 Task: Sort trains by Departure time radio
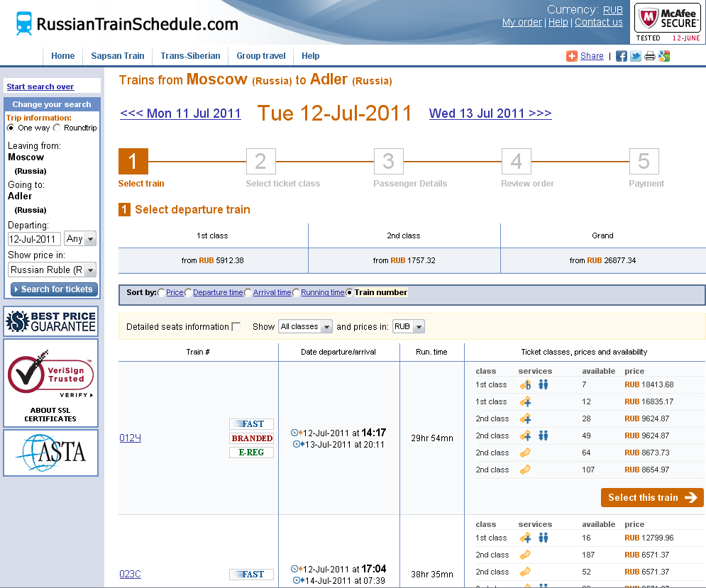(x=189, y=292)
